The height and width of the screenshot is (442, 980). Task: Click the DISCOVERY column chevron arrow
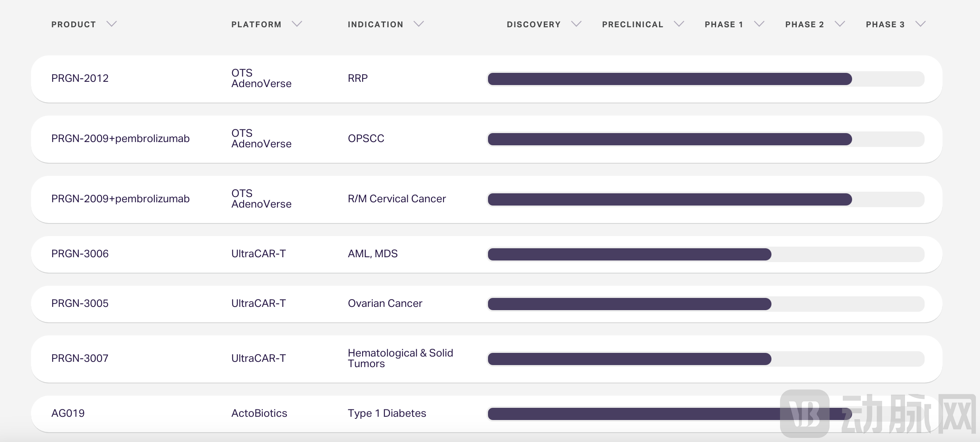pyautogui.click(x=576, y=24)
